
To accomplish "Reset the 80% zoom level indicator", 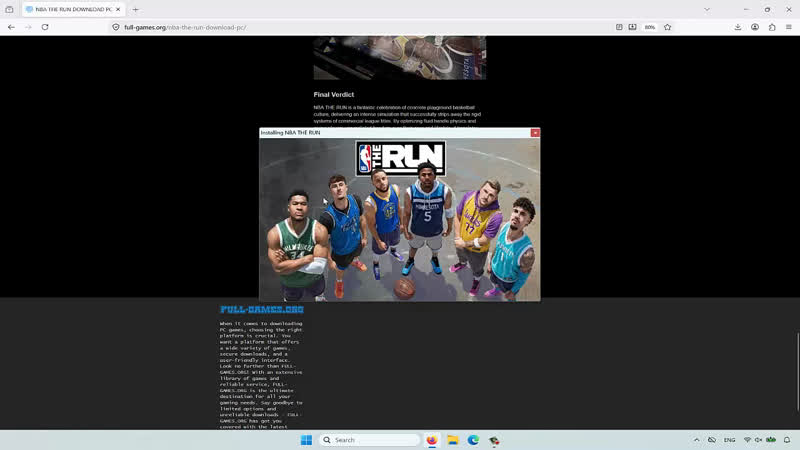I will tap(649, 27).
